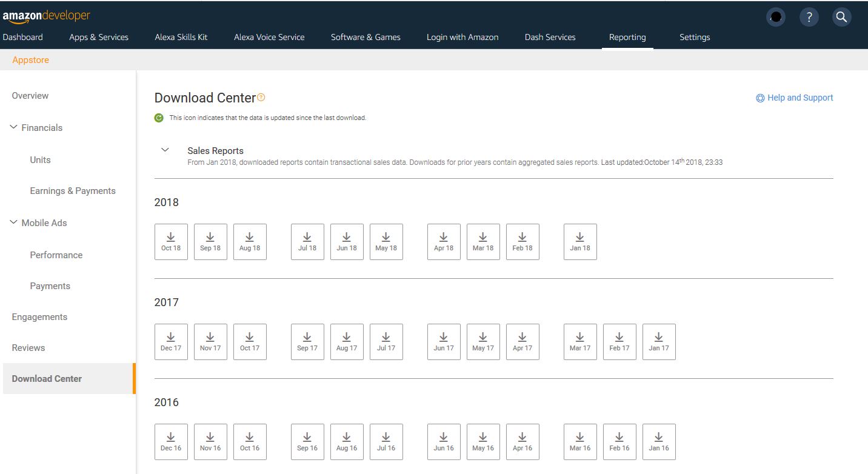Download the Aug 18 sales report

pyautogui.click(x=250, y=242)
